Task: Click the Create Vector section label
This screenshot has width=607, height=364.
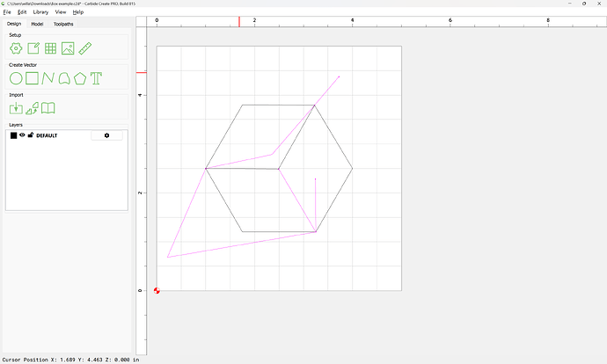Action: (23, 65)
